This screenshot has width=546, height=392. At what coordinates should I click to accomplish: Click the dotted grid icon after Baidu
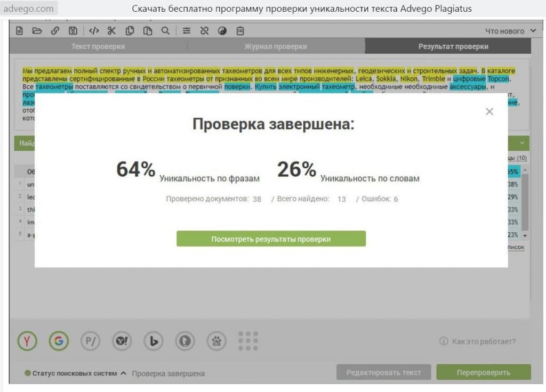click(x=248, y=341)
